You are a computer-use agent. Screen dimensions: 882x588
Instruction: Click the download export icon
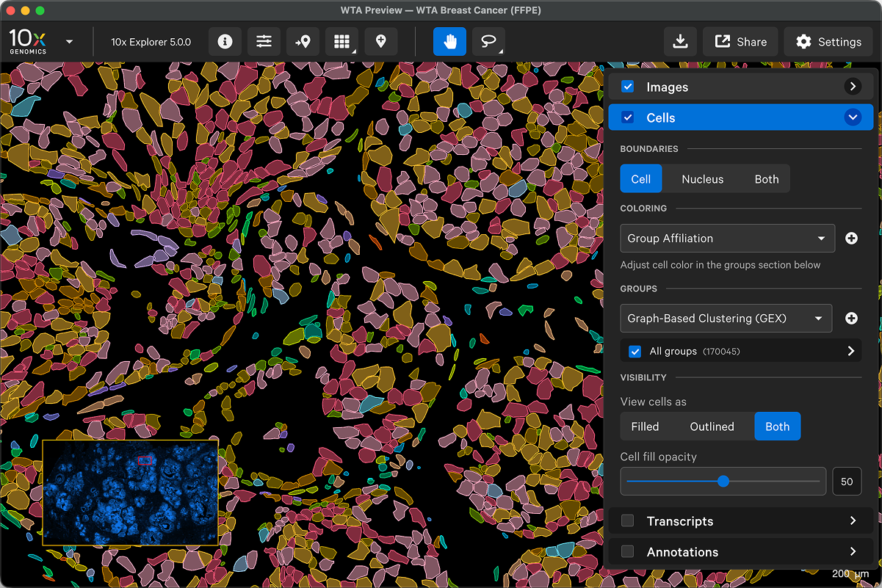pyautogui.click(x=680, y=42)
